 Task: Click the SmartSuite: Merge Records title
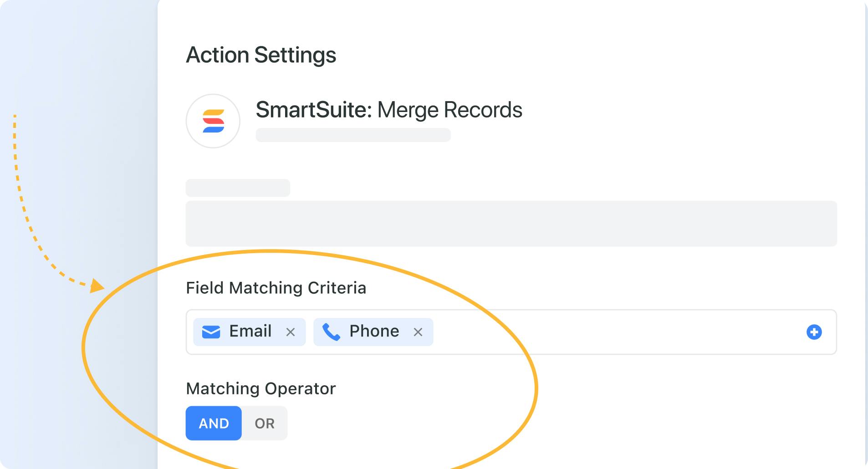pos(389,110)
